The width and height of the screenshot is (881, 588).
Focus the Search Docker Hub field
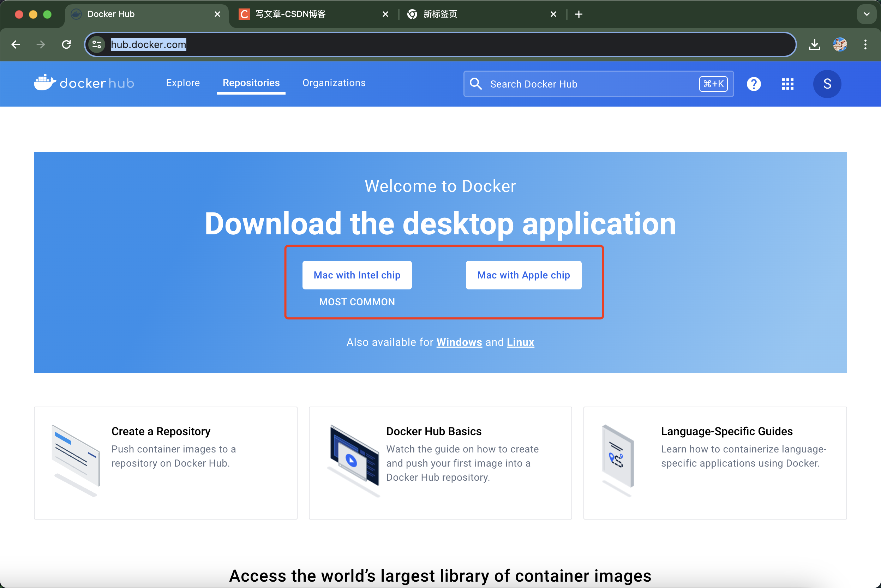pos(598,84)
